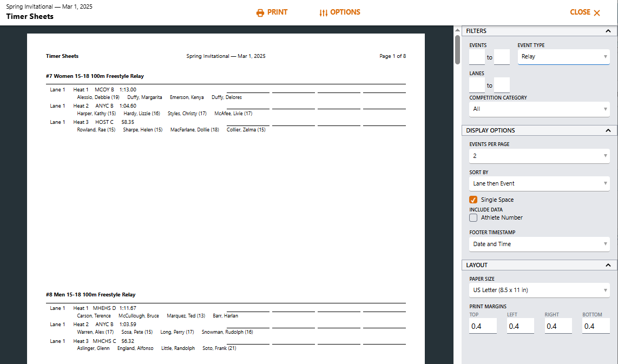Click the Left margin field

click(520, 326)
